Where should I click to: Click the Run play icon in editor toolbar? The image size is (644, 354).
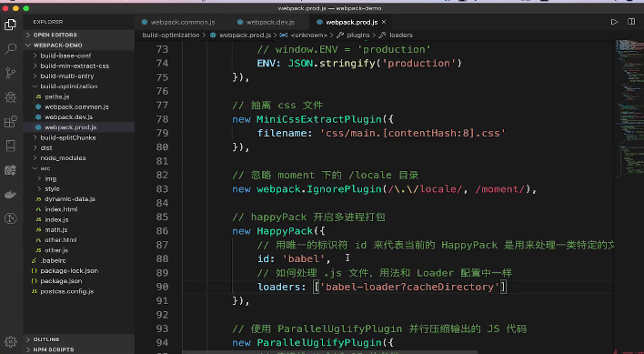(x=614, y=22)
